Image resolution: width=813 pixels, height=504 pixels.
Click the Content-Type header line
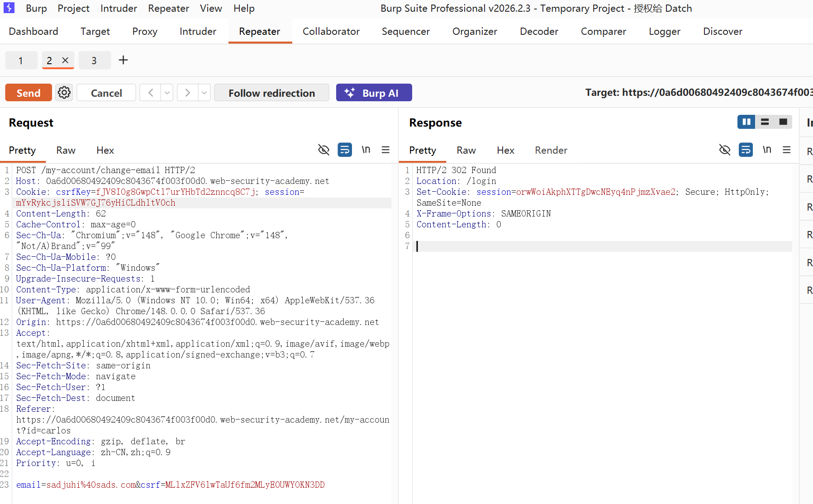point(133,289)
